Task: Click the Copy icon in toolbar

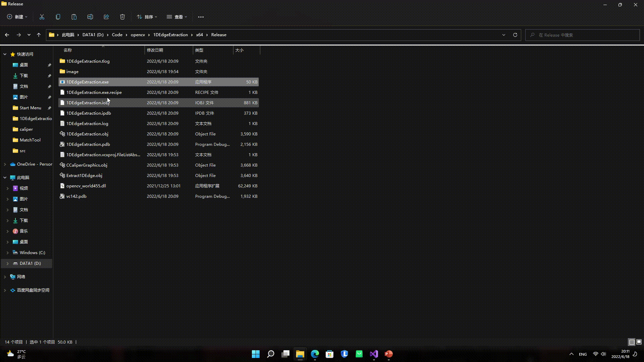Action: point(58,17)
